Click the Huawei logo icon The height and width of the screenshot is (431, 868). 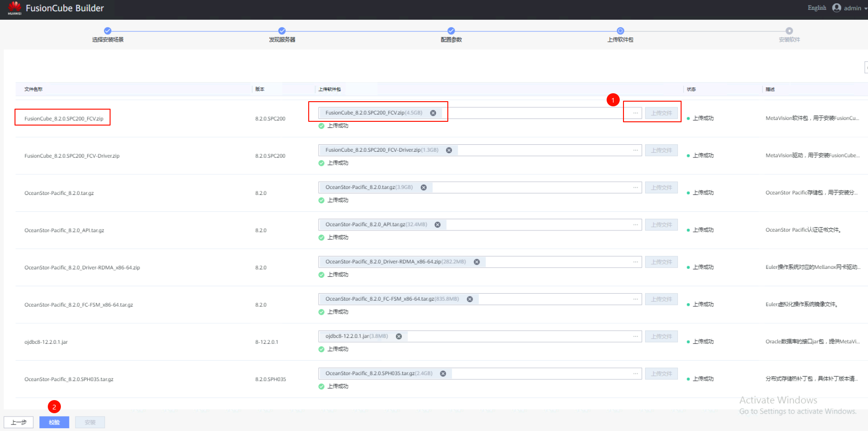point(15,7)
